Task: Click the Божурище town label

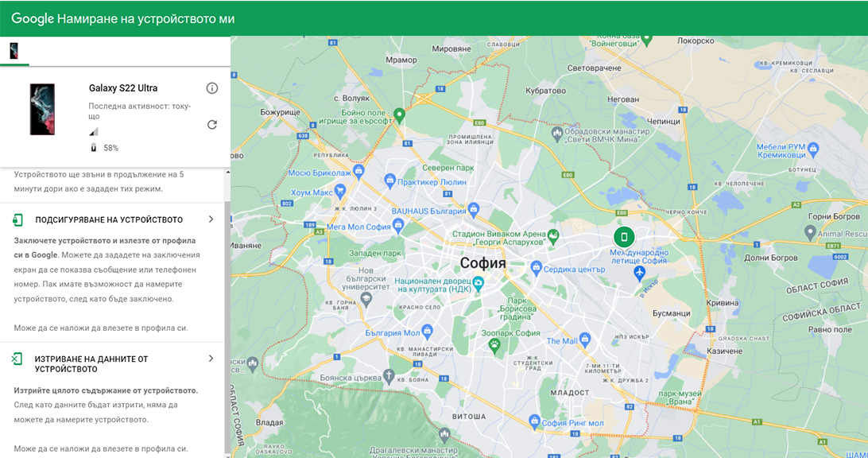Action: pyautogui.click(x=280, y=112)
